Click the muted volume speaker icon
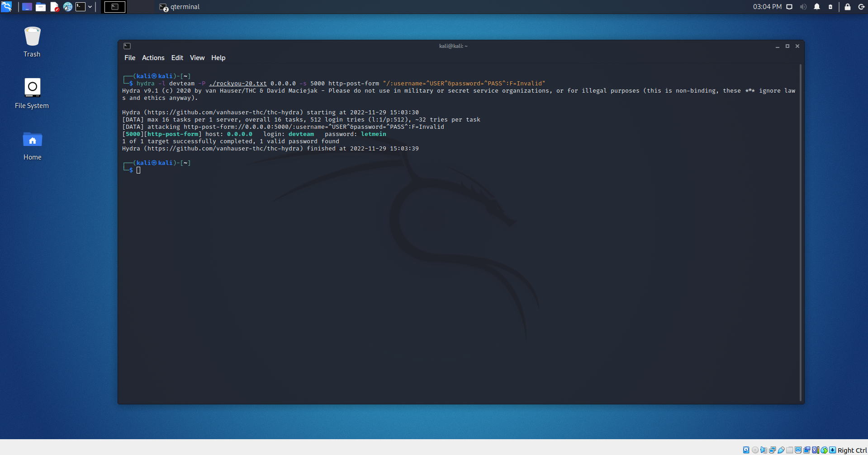868x455 pixels. tap(803, 7)
